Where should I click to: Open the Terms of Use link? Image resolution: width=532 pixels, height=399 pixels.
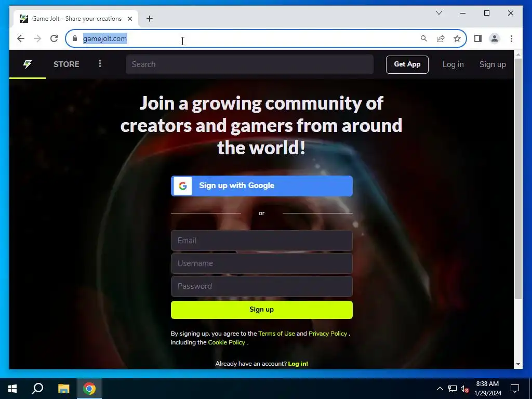[x=276, y=334]
